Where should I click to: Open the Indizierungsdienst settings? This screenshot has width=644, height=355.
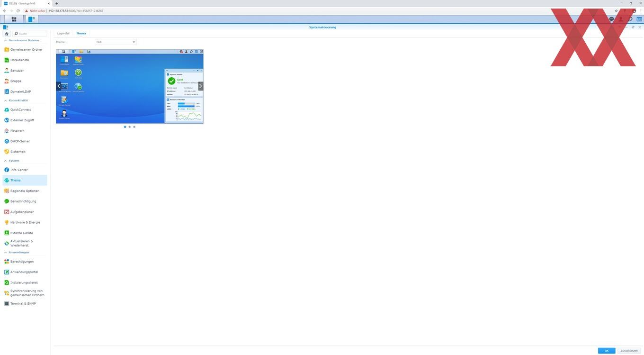coord(25,282)
